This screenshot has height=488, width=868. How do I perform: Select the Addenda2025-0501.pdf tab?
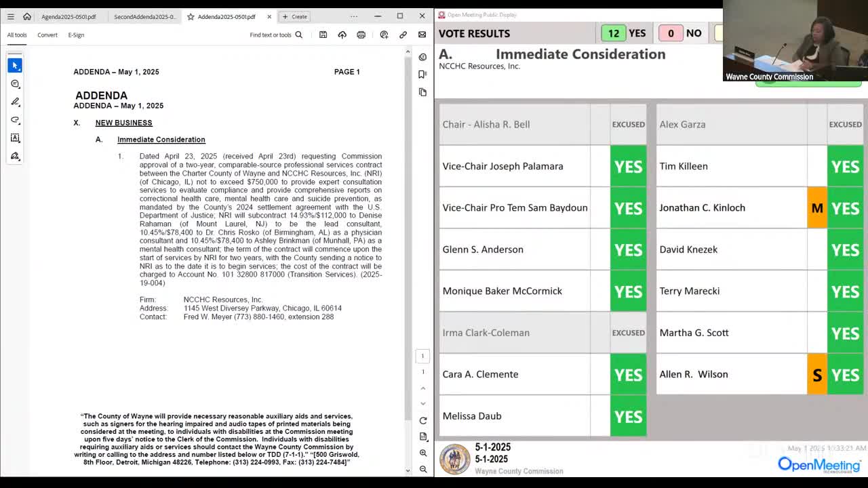tap(226, 16)
